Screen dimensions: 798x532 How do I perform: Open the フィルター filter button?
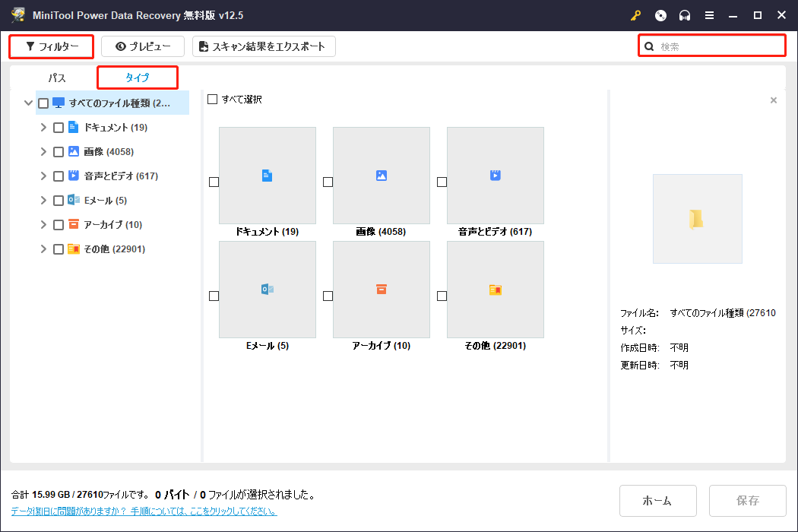52,46
